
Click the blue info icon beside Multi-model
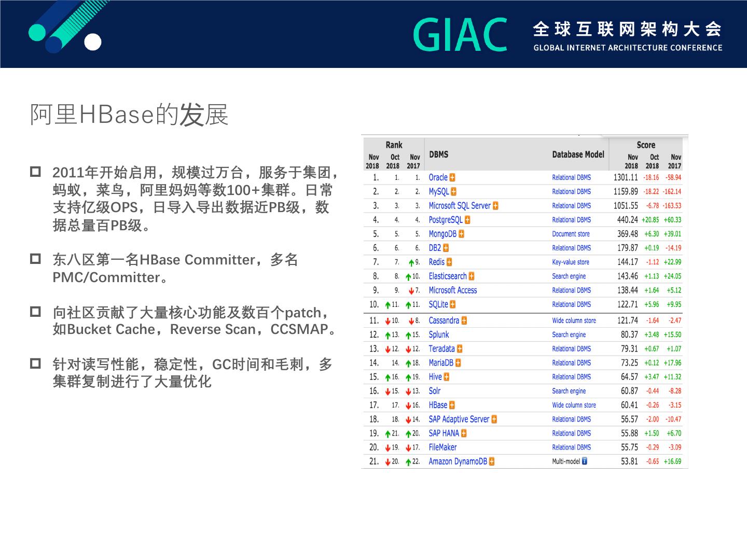(x=585, y=461)
